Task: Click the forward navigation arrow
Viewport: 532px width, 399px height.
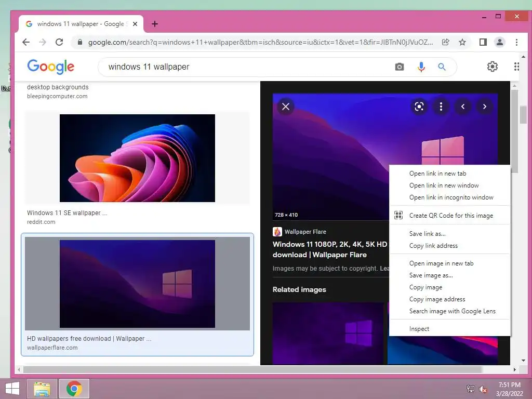Action: [x=43, y=42]
